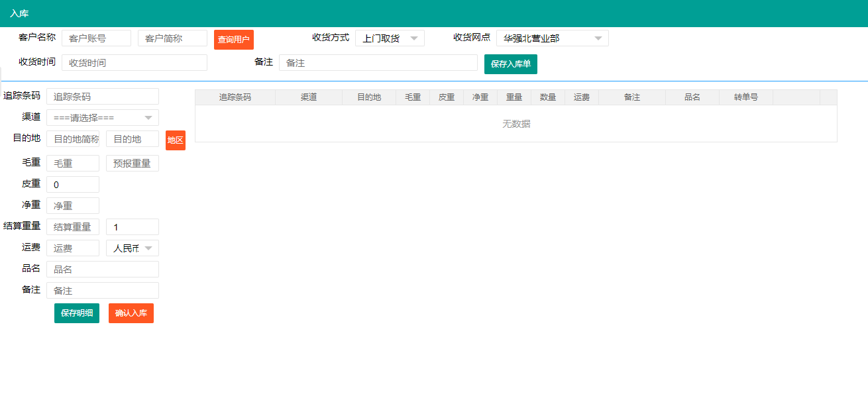Open the 收货方式 dropdown

click(390, 38)
